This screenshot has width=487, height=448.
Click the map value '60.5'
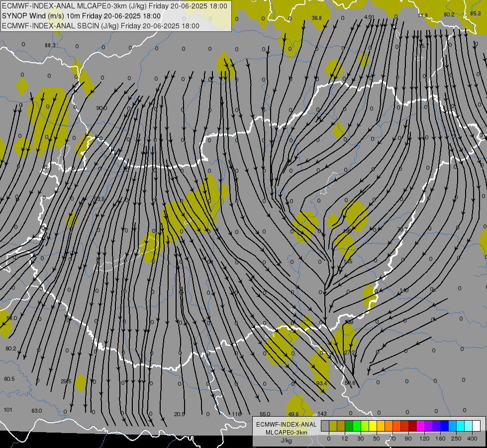click(x=9, y=379)
